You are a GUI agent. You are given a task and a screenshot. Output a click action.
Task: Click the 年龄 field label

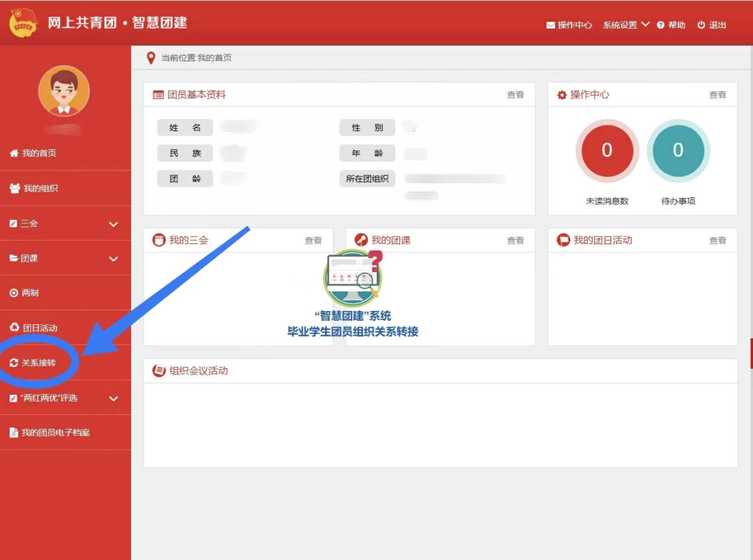(x=367, y=153)
